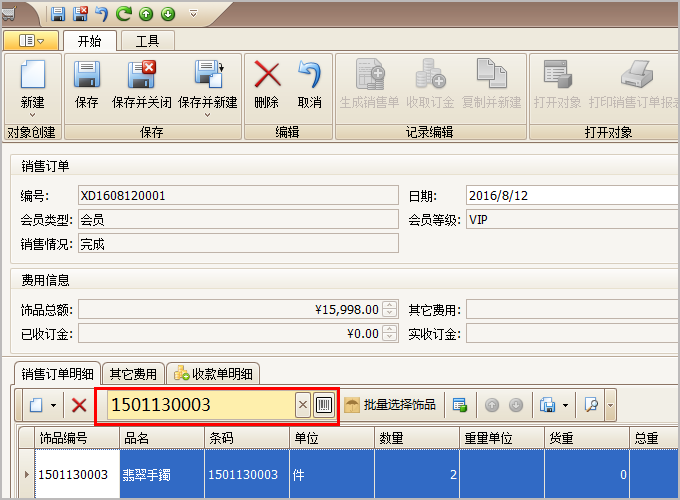Click the new detail row icon
680x500 pixels.
(36, 405)
